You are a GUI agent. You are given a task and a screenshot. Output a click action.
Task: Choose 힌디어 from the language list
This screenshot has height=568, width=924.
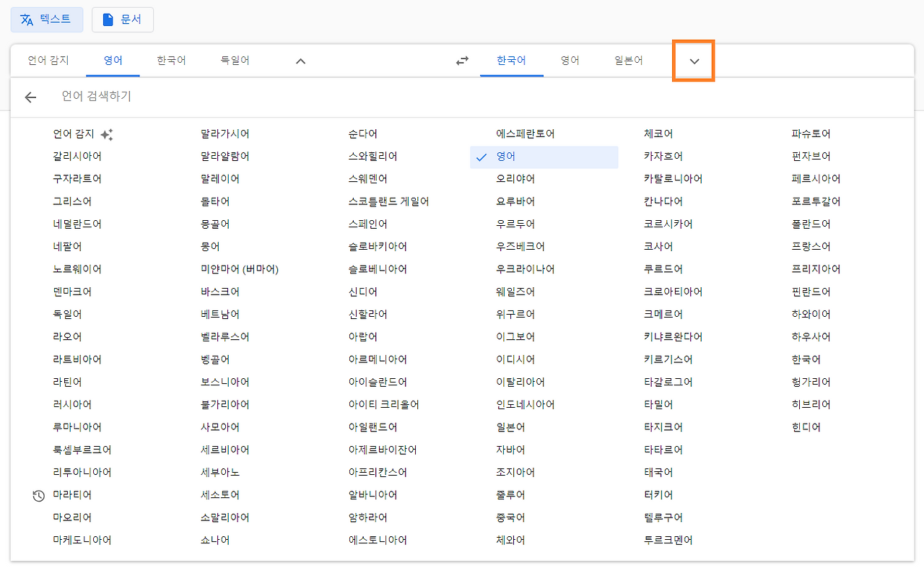(x=806, y=427)
